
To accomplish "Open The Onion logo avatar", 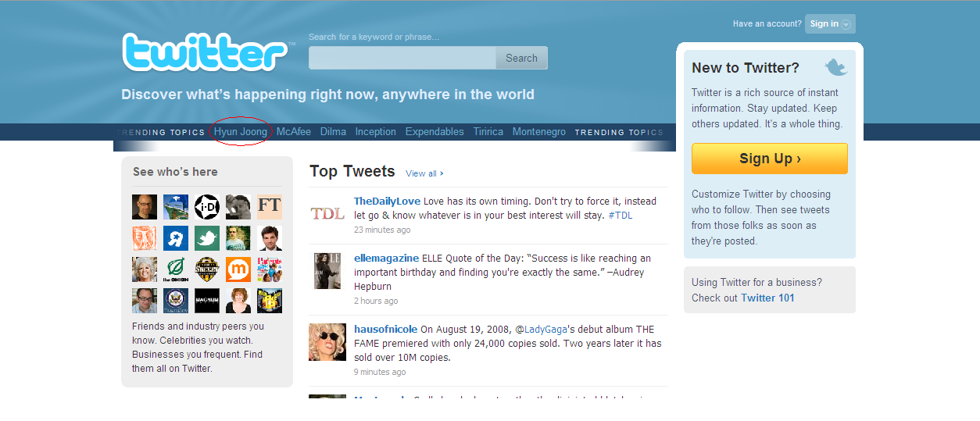I will click(176, 269).
